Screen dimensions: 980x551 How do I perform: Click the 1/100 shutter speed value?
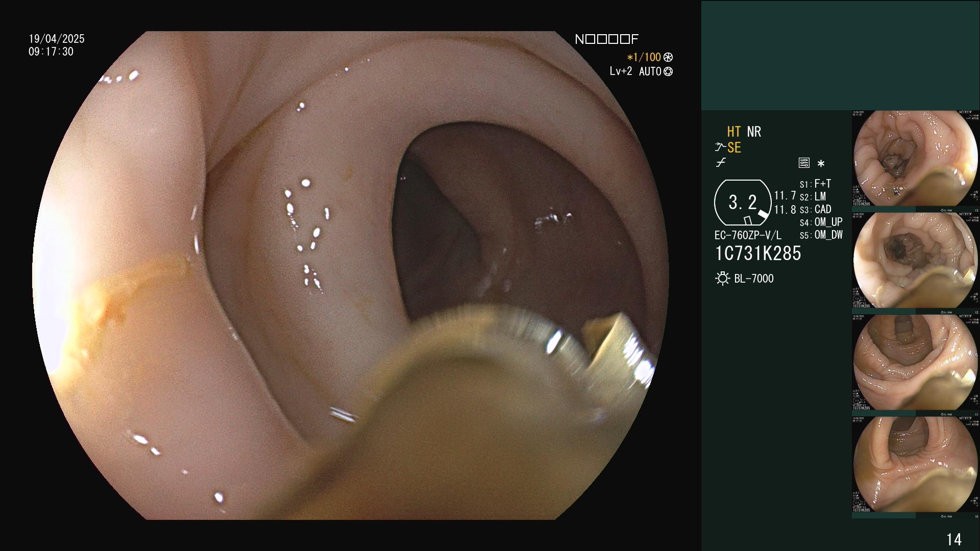point(644,57)
